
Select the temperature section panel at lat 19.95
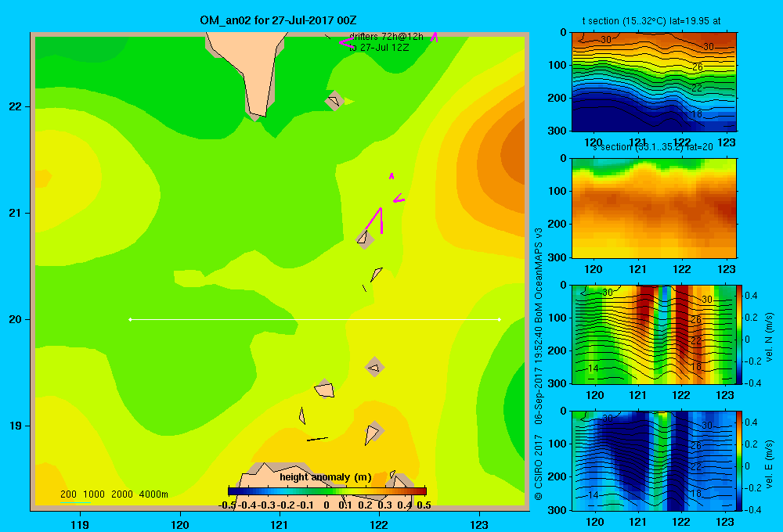654,82
